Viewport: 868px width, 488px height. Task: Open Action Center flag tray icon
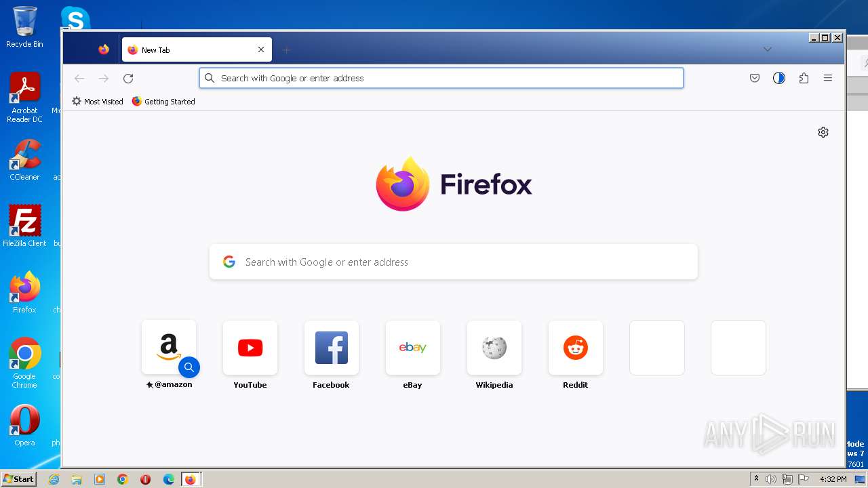(804, 479)
